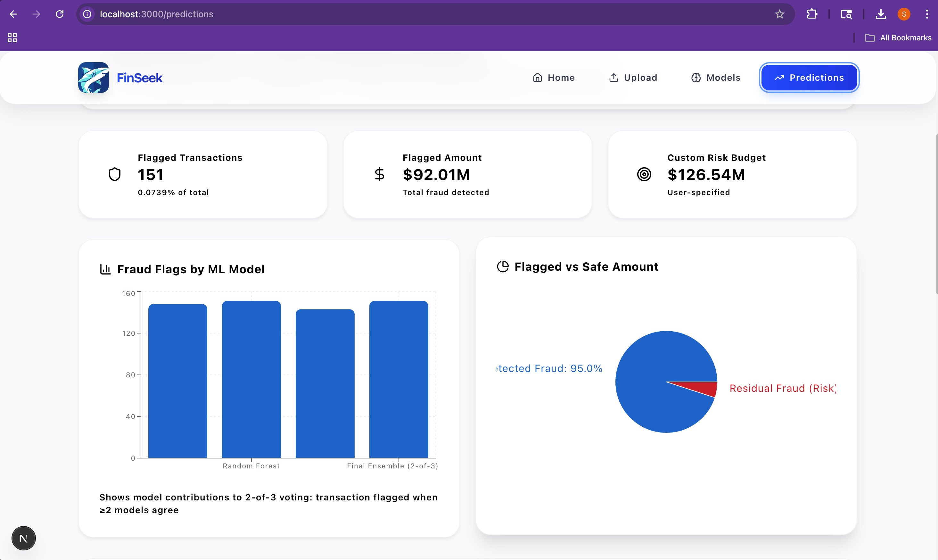
Task: Click the bar chart icon beside Fraud Flags
Action: point(105,269)
